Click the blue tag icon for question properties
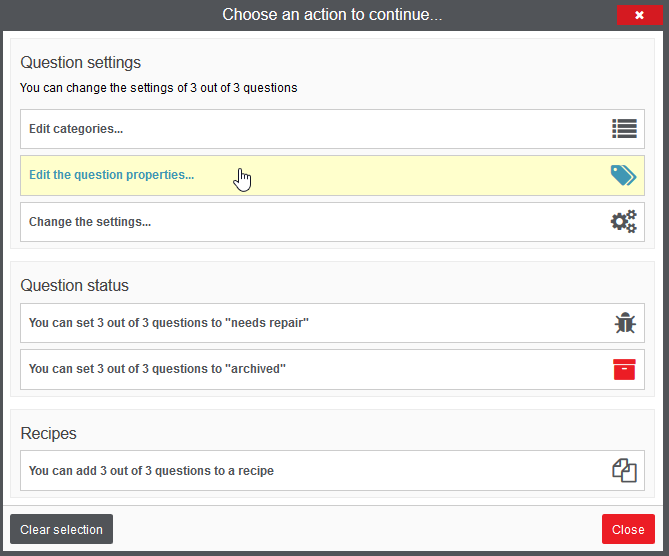Screen dimensions: 669x556 pos(623,175)
